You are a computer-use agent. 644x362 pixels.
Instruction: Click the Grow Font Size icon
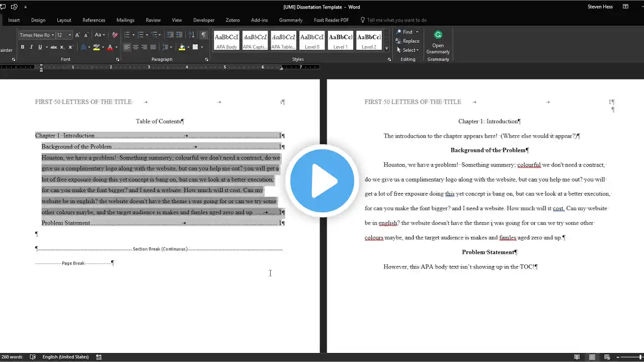[77, 35]
